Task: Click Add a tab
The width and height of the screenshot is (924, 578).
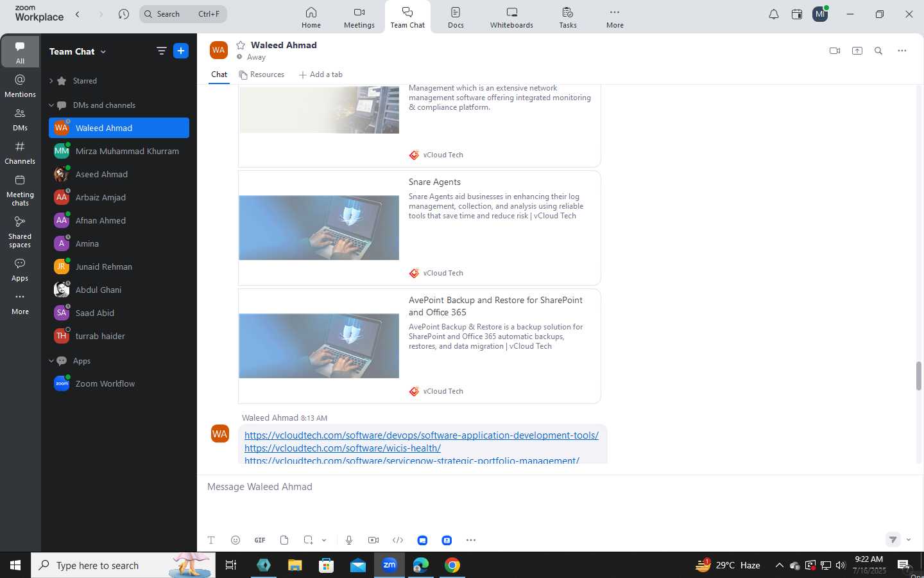Action: coord(321,74)
